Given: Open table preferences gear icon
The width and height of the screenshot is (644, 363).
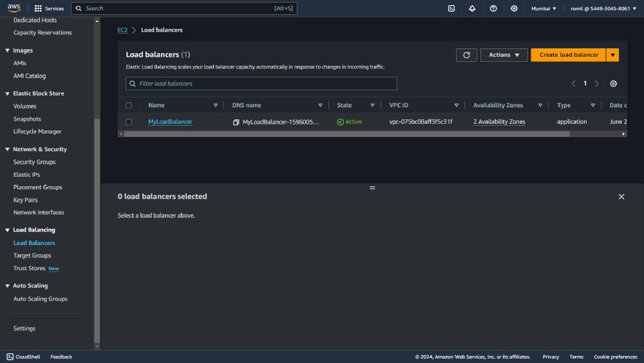Looking at the screenshot, I should coord(613,83).
